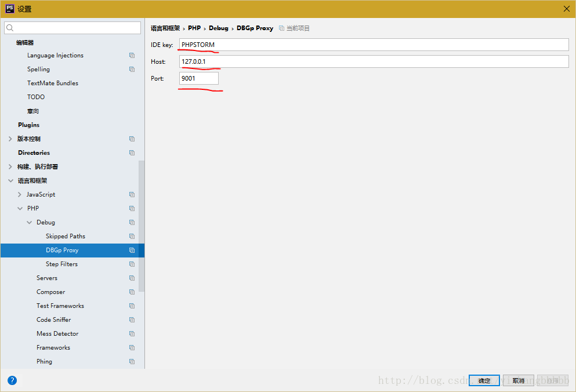
Task: Click project-level icon beside Phing
Action: pyautogui.click(x=132, y=362)
